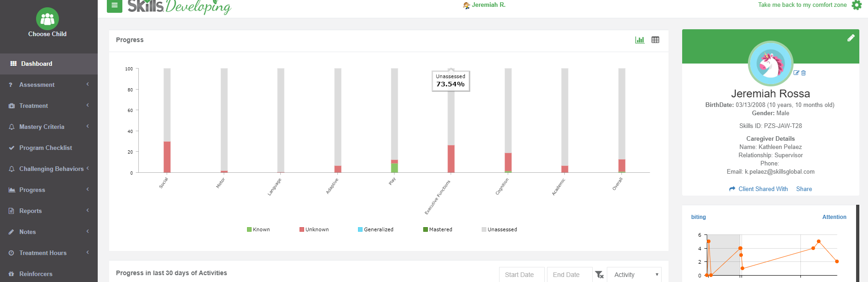The height and width of the screenshot is (282, 868).
Task: Click the Choose Child people icon
Action: 47,19
